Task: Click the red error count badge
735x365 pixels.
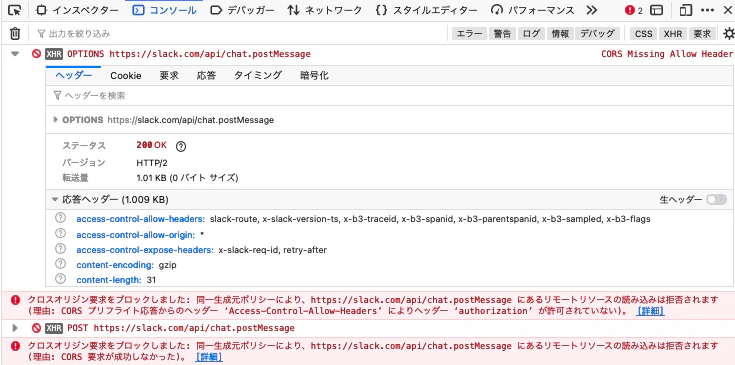Action: pos(634,10)
